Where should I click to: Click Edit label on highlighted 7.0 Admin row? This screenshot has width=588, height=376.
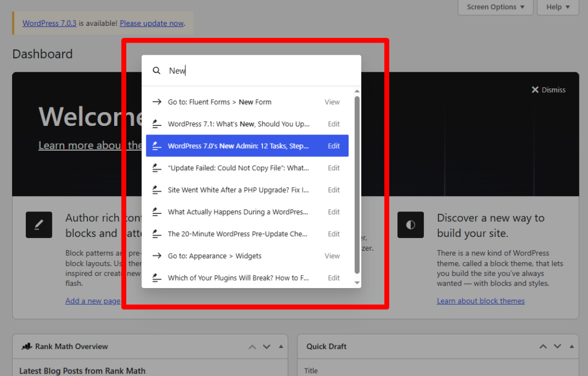pos(334,145)
